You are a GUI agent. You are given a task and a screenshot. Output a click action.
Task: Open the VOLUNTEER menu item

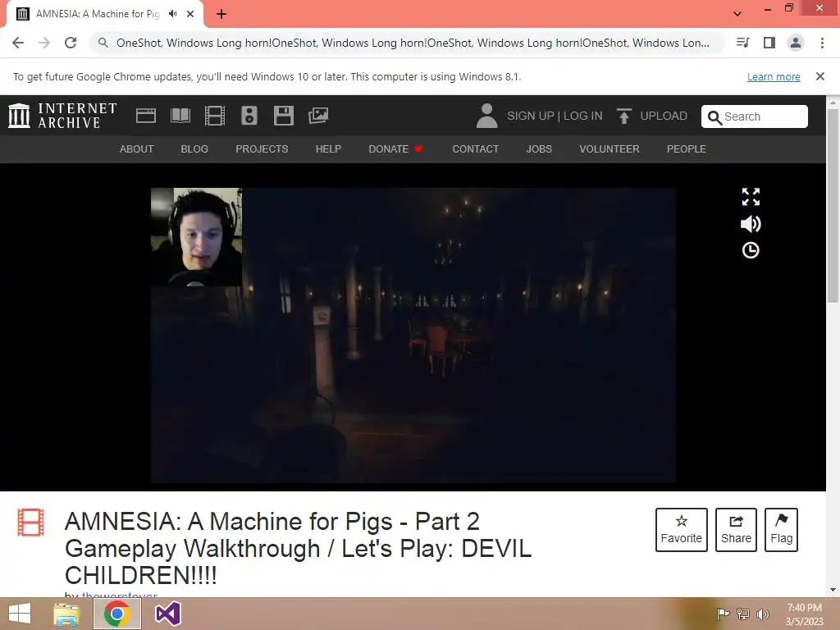pyautogui.click(x=609, y=149)
